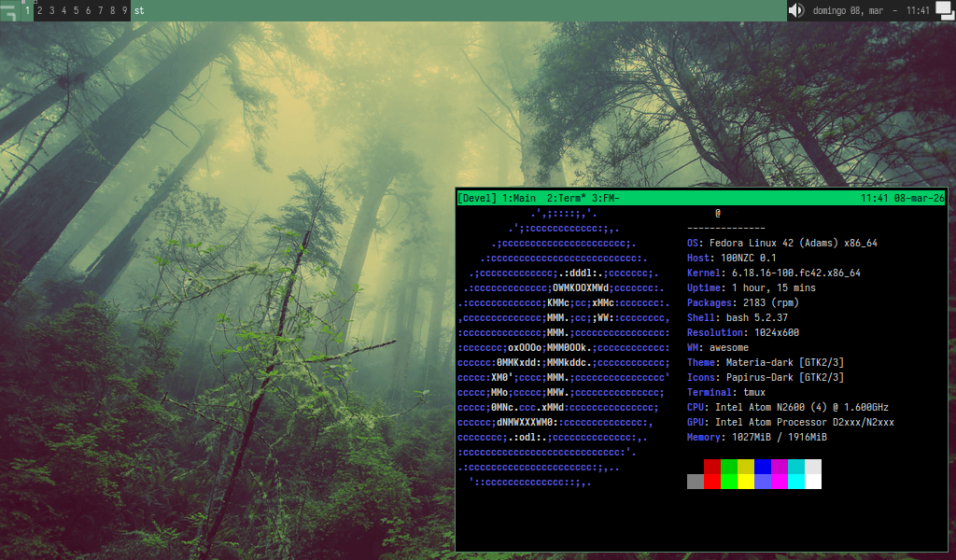Cycle layout using the floating-windows layout icon
This screenshot has width=956, height=560.
click(945, 10)
